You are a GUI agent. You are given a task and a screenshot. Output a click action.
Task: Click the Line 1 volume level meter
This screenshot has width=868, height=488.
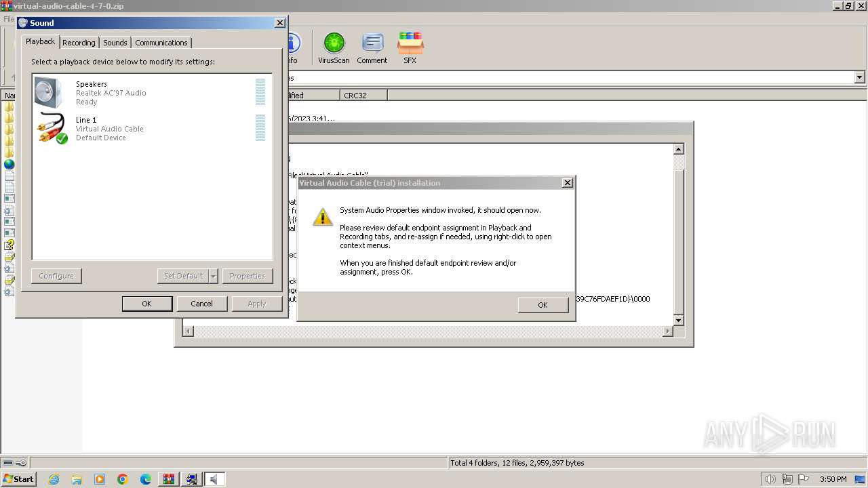[x=260, y=128]
